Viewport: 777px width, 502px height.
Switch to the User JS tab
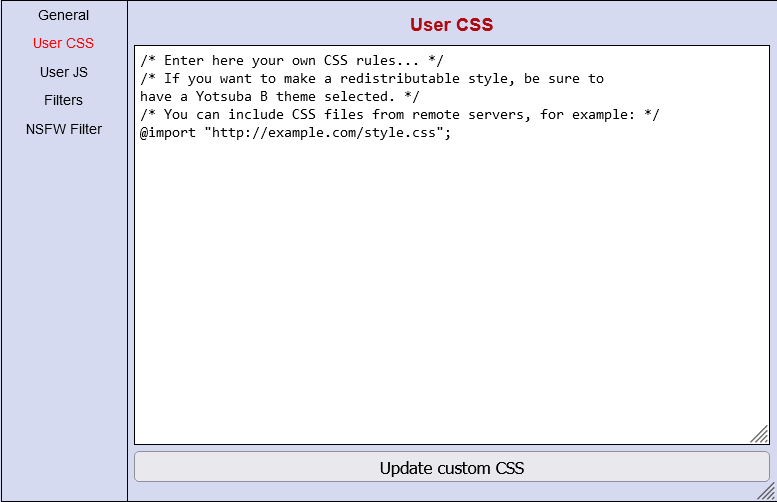click(x=63, y=72)
